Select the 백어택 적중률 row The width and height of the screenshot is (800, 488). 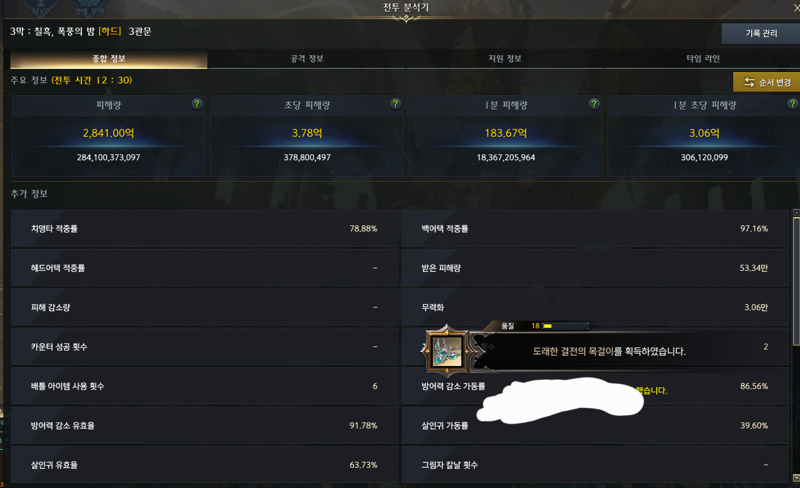(x=595, y=229)
